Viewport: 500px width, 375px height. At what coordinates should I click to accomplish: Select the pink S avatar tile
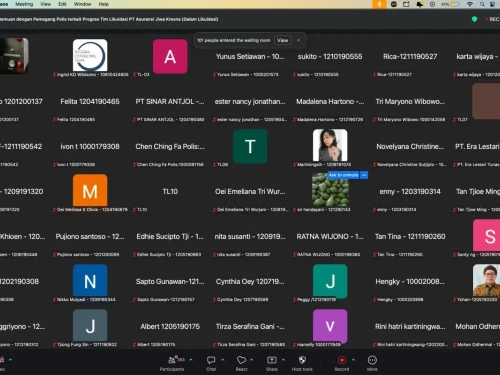tap(487, 235)
